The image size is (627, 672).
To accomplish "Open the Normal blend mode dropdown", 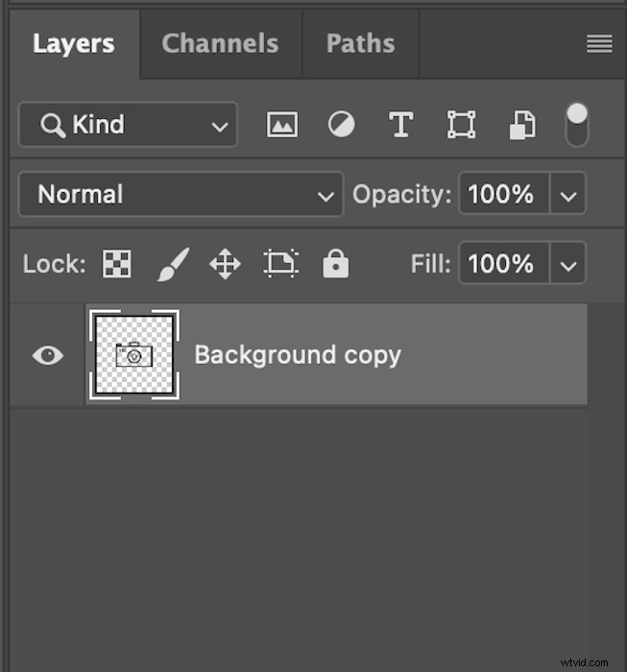I will [x=181, y=194].
